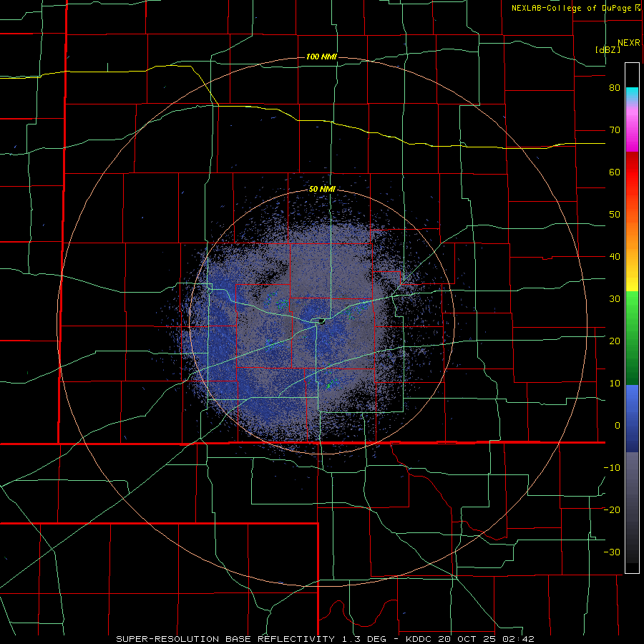This screenshot has width=644, height=644.
Task: Click the cyan top segment of colorbar
Action: 632,94
